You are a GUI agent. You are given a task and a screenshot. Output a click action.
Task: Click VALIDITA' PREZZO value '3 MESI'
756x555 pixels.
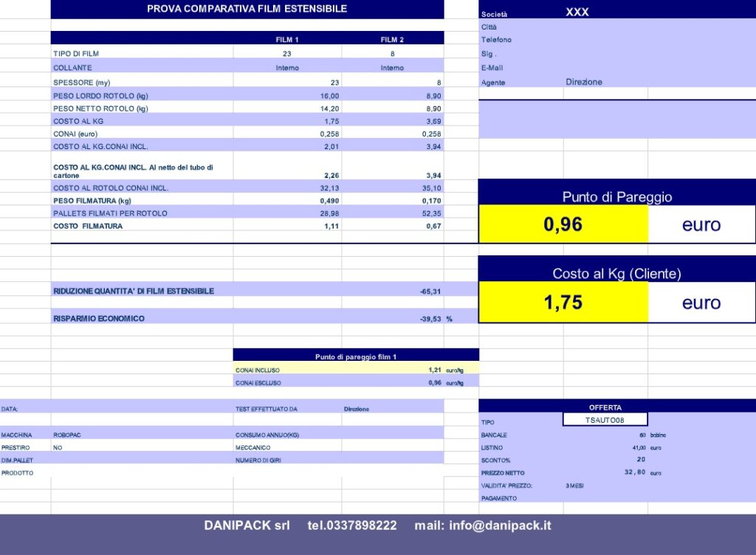574,486
